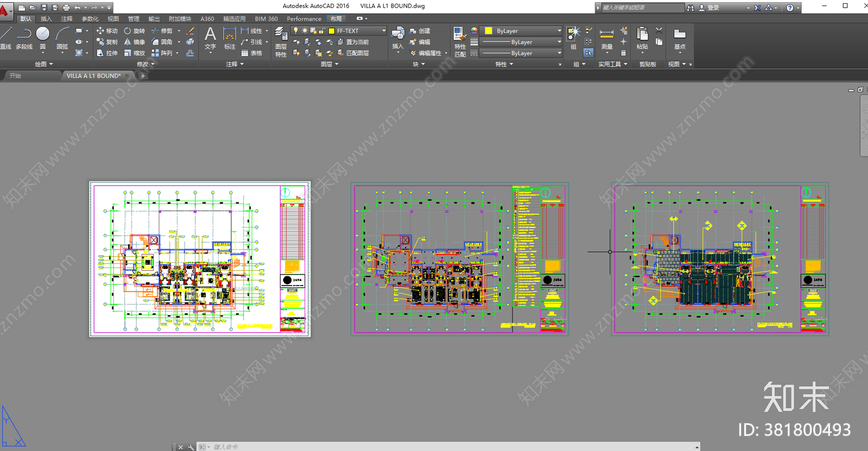The image size is (868, 451).
Task: Open the FF-TEXT layer dropdown list
Action: (384, 31)
